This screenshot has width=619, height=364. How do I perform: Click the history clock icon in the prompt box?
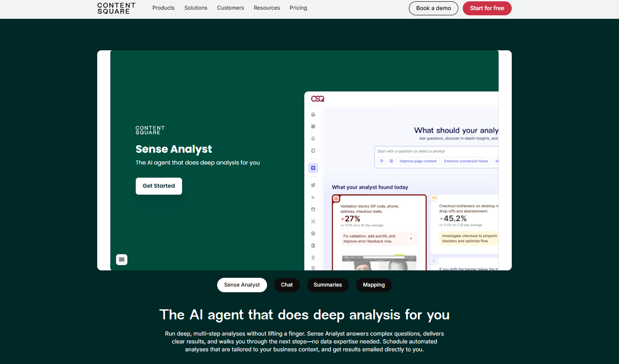point(381,161)
